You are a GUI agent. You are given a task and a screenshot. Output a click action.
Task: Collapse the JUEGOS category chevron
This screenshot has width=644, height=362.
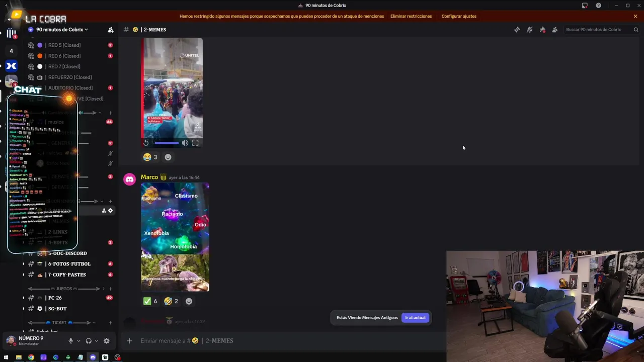point(104,289)
